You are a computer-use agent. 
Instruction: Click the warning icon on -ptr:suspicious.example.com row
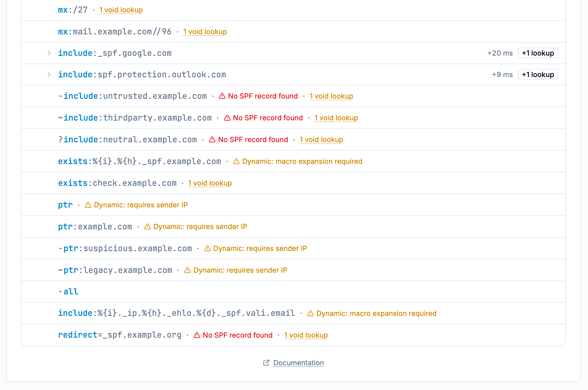tap(207, 248)
